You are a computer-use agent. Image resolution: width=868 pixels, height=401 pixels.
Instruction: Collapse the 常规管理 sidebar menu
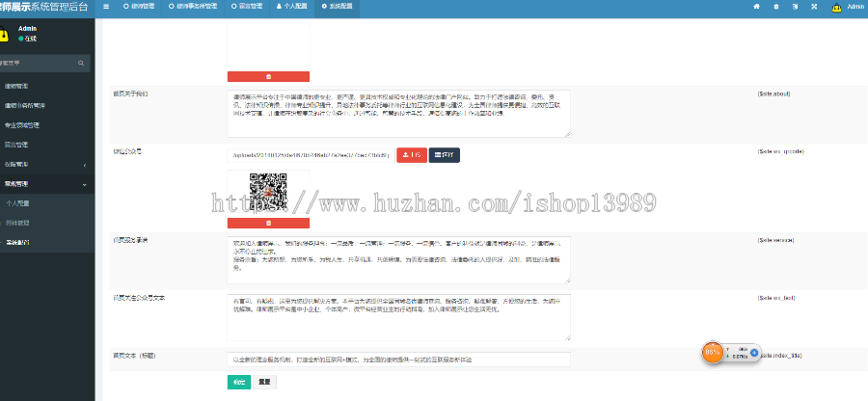pos(45,184)
